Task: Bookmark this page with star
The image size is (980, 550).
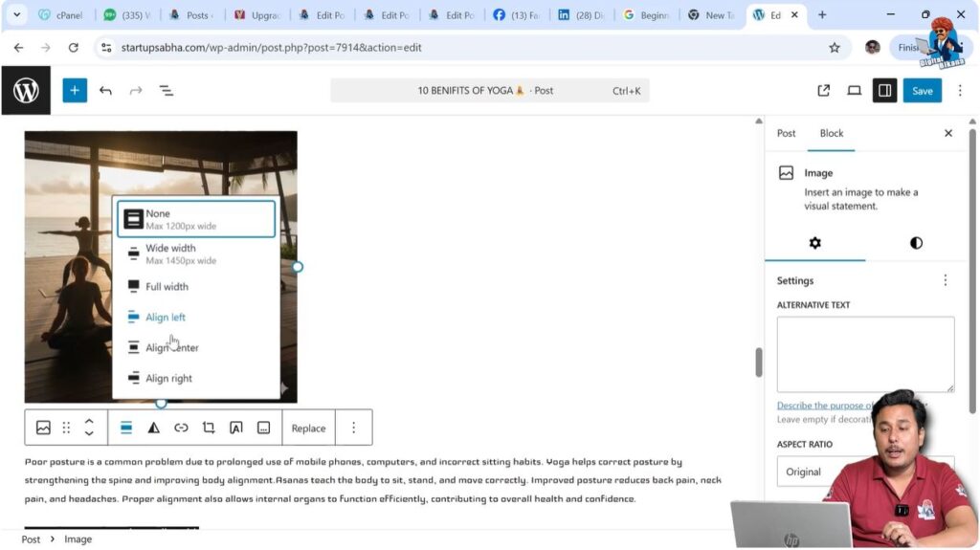Action: (835, 48)
